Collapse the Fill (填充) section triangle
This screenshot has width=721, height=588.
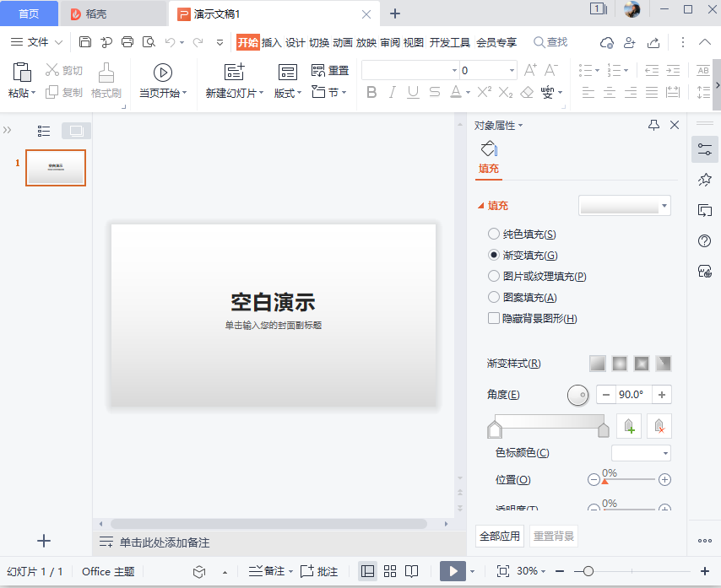coord(481,206)
